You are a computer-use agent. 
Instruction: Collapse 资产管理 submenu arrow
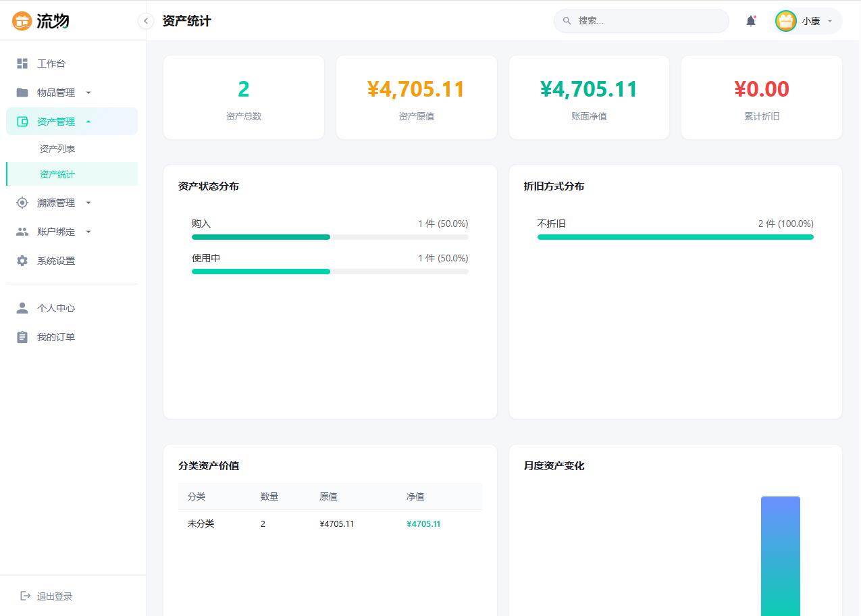(x=88, y=122)
